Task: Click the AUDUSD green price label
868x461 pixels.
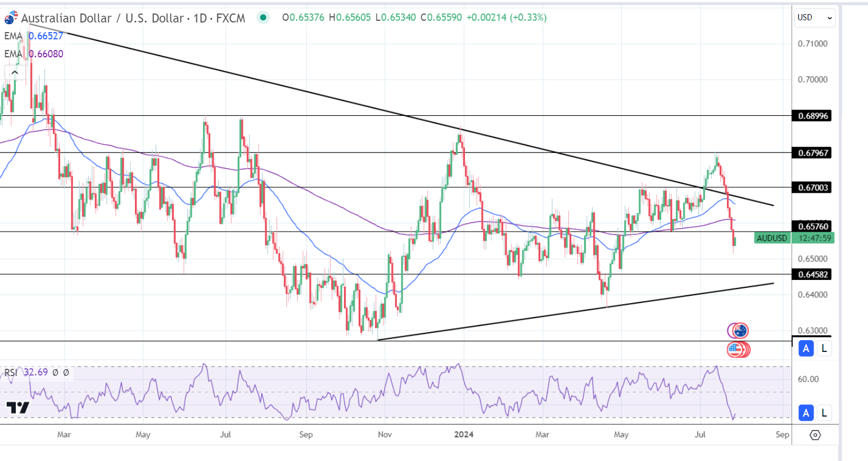Action: [772, 238]
